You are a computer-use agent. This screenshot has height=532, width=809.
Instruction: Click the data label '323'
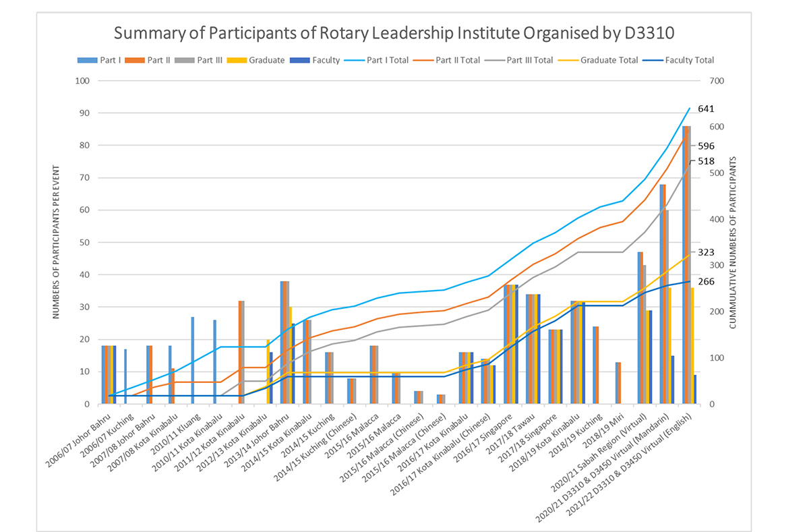click(706, 252)
